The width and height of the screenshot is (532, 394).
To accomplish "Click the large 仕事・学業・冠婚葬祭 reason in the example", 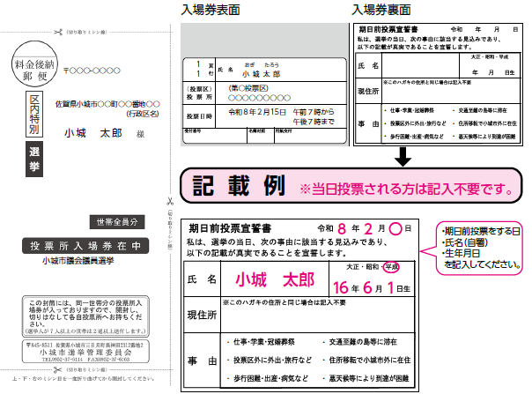I will pyautogui.click(x=263, y=342).
